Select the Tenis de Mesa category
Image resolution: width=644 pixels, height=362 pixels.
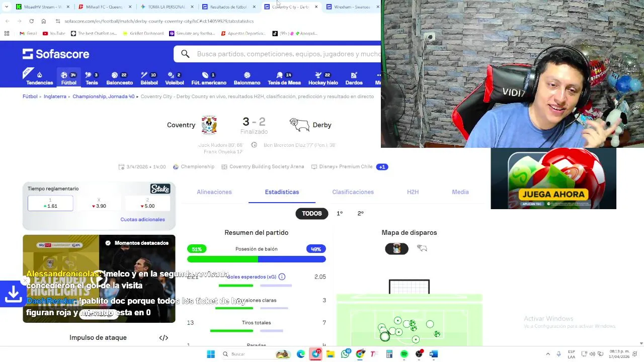click(x=284, y=78)
